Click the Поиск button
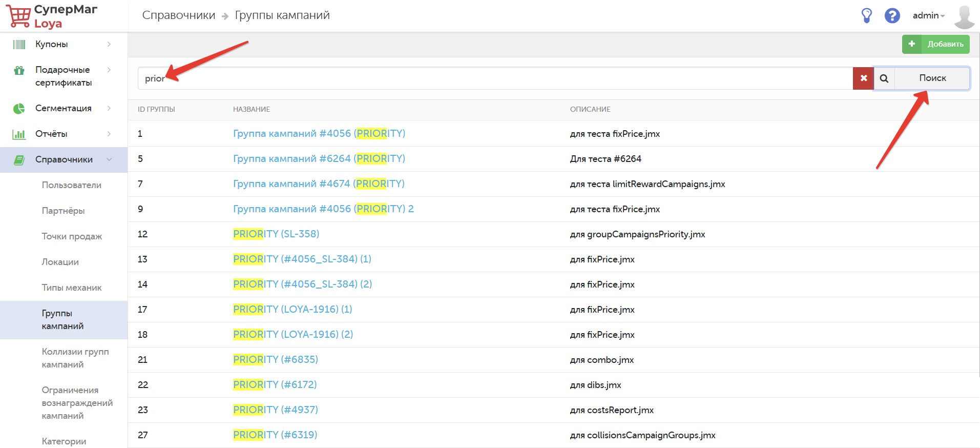The width and height of the screenshot is (980, 448). click(x=932, y=78)
